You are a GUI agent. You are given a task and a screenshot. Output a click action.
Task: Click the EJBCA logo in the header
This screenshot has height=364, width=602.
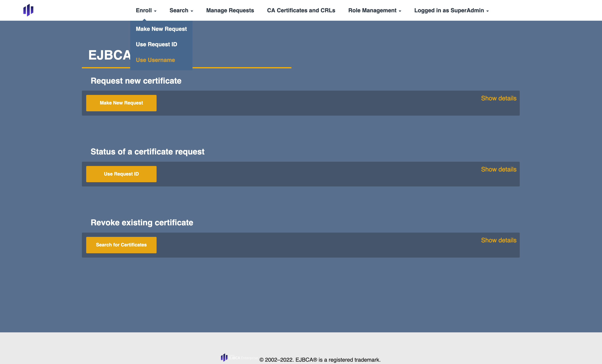click(x=28, y=10)
